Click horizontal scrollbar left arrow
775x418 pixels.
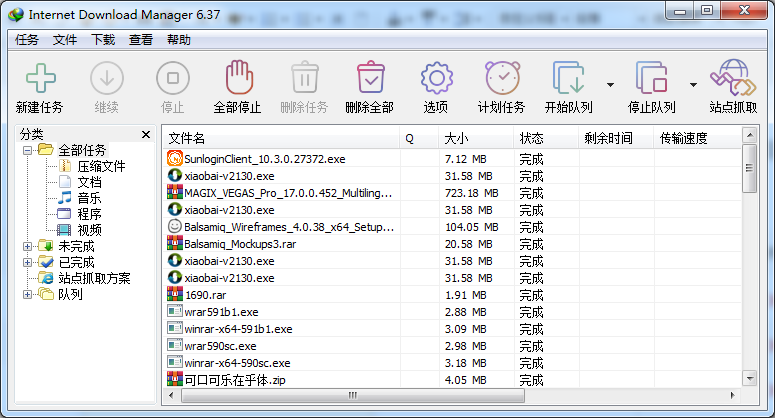(x=172, y=395)
